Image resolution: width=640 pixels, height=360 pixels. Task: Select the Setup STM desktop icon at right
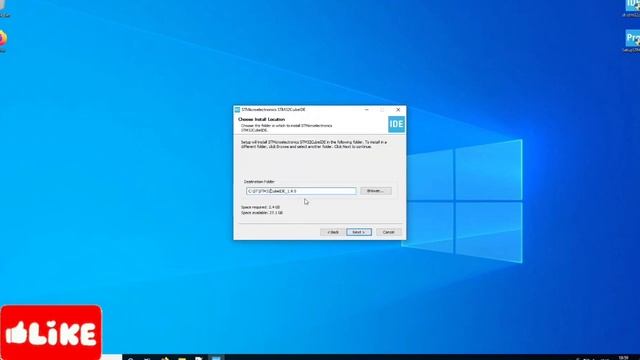coord(631,41)
